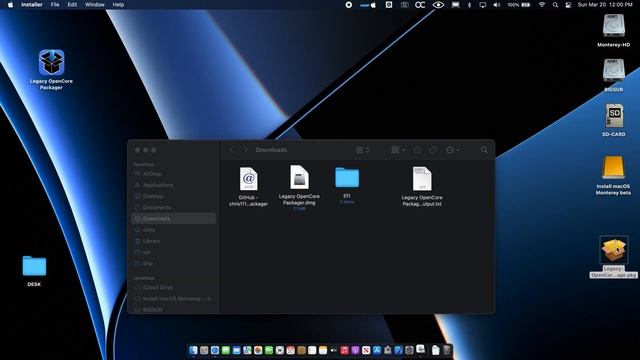Select the GitHub webloc file in Downloads
Viewport: 640px width, 360px height.
(x=249, y=178)
